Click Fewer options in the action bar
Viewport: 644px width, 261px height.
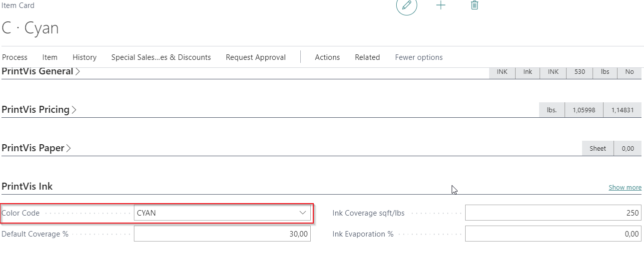tap(419, 57)
